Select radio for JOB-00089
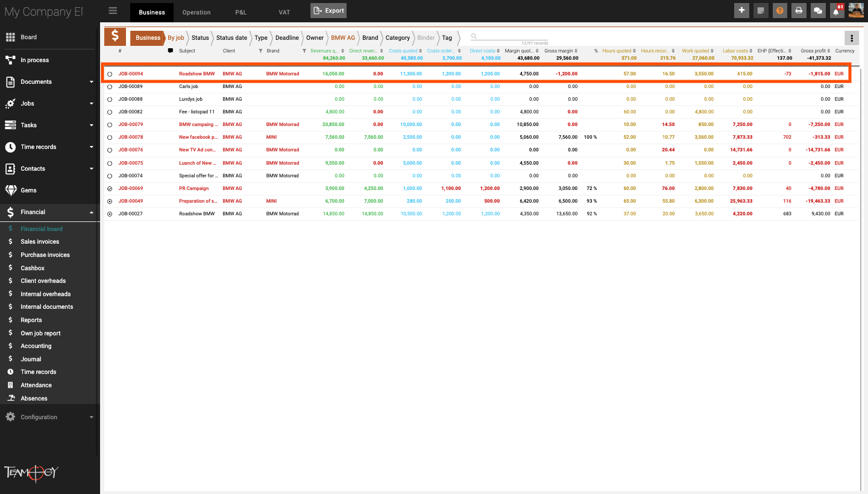Image resolution: width=868 pixels, height=494 pixels. click(110, 87)
